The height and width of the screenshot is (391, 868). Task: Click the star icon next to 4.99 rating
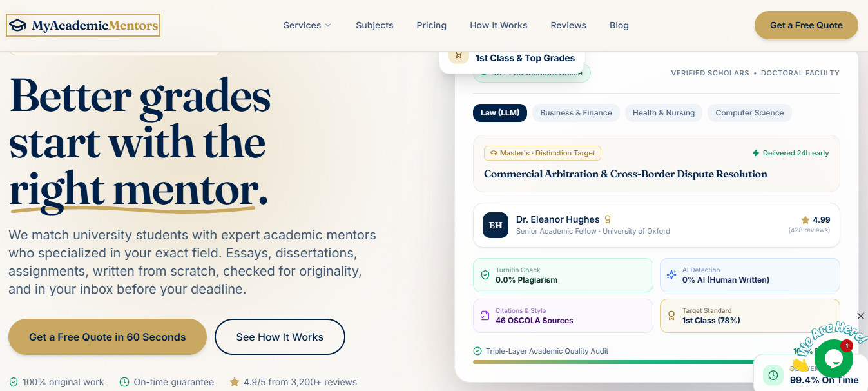click(805, 219)
